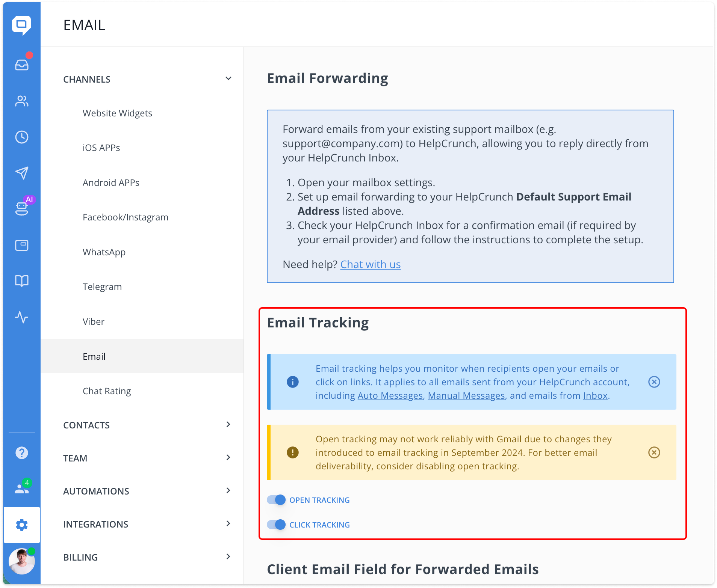Expand the Billing section
This screenshot has width=717, height=588.
tap(228, 557)
